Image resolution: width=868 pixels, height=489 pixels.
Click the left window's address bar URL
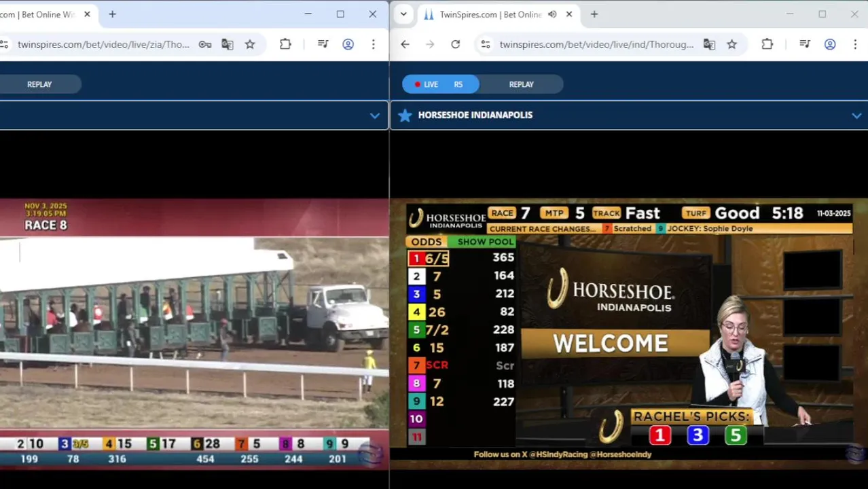pos(103,44)
